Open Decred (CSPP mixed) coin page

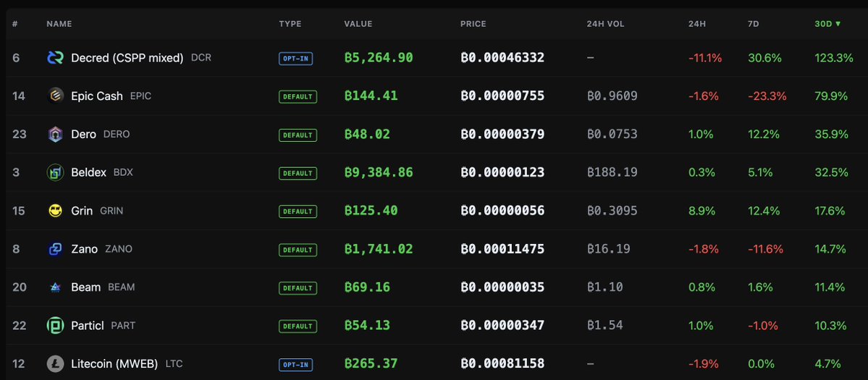pyautogui.click(x=127, y=57)
